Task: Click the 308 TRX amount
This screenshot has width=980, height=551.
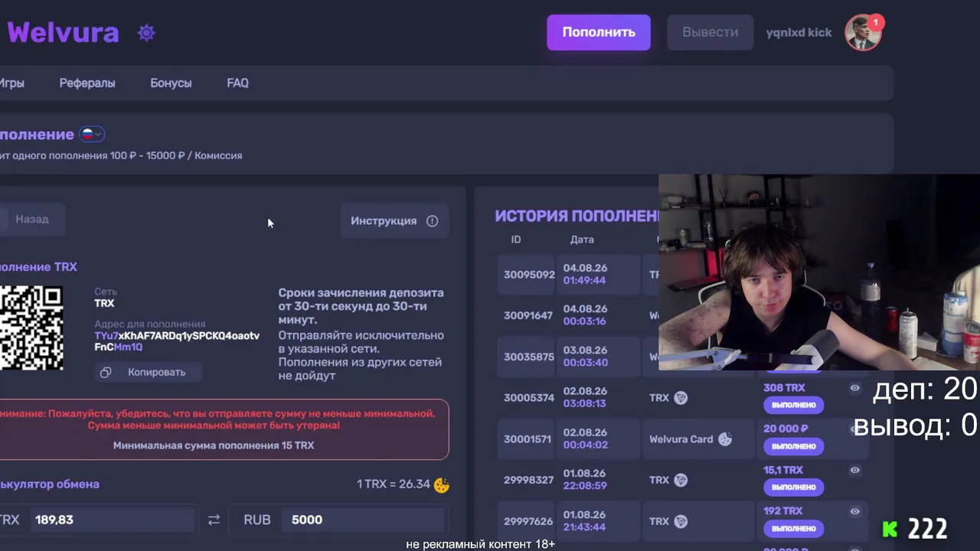Action: click(x=784, y=388)
